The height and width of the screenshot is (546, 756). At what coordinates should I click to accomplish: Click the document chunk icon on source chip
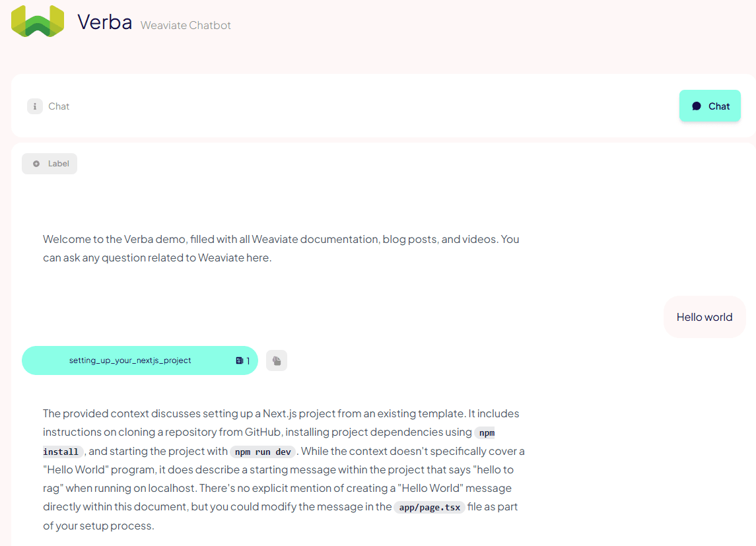click(x=239, y=360)
